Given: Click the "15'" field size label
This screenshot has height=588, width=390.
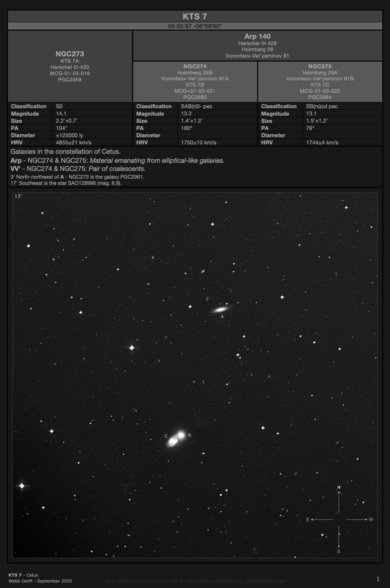Looking at the screenshot, I should click(18, 196).
